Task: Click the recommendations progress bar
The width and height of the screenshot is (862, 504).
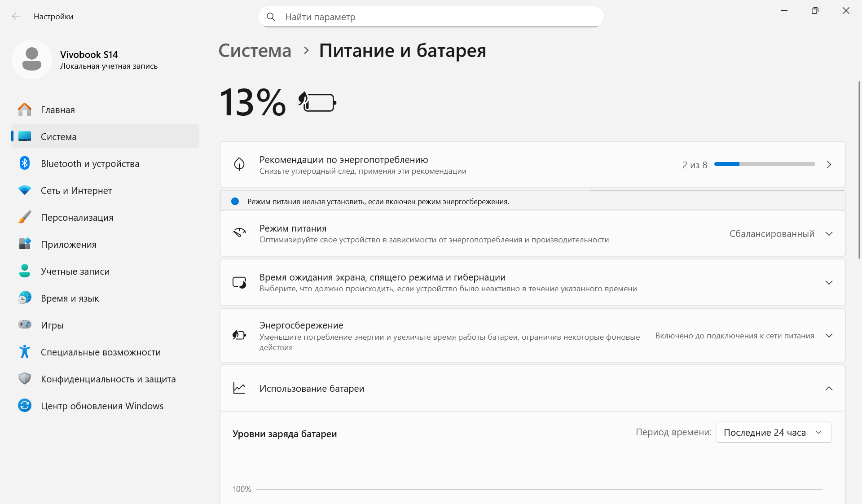Action: [765, 164]
